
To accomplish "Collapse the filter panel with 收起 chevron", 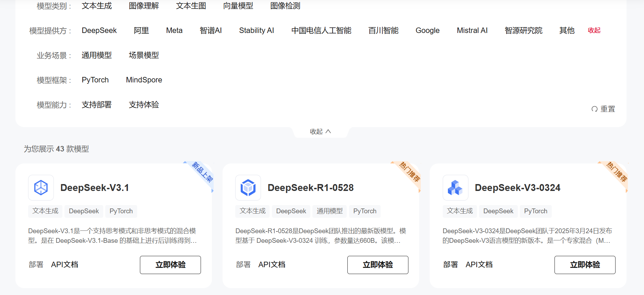I will [x=320, y=132].
